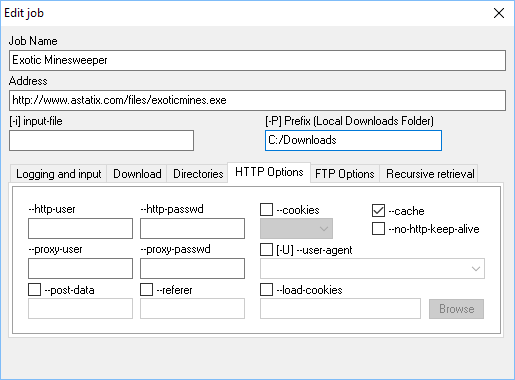This screenshot has height=380, width=515.
Task: Open the Directories tab
Action: pos(198,174)
